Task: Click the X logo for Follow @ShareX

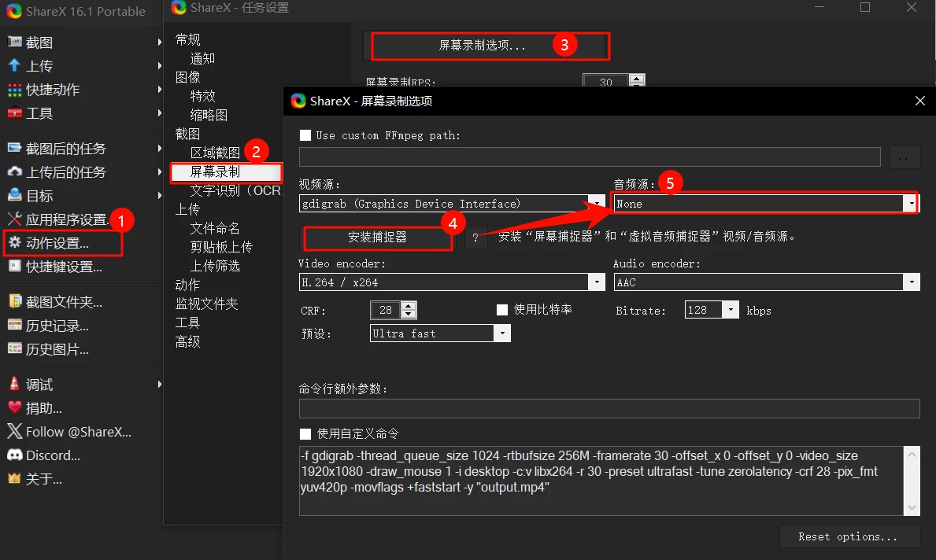Action: coord(14,431)
